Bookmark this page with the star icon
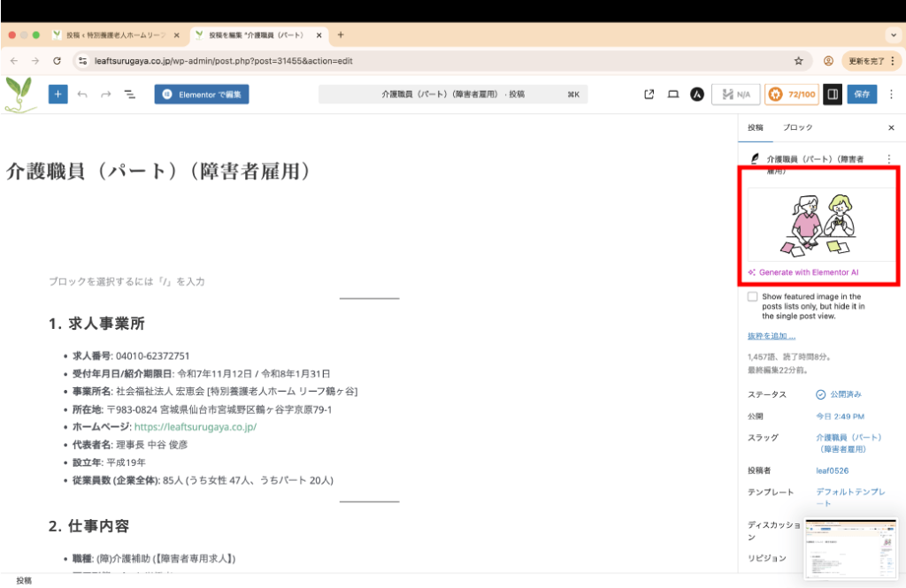The height and width of the screenshot is (588, 906). point(798,61)
